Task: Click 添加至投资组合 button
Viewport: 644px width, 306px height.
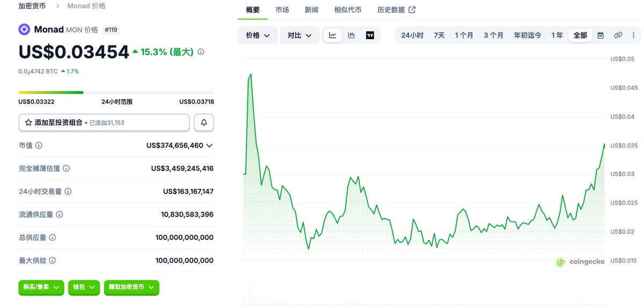Action: coord(104,123)
